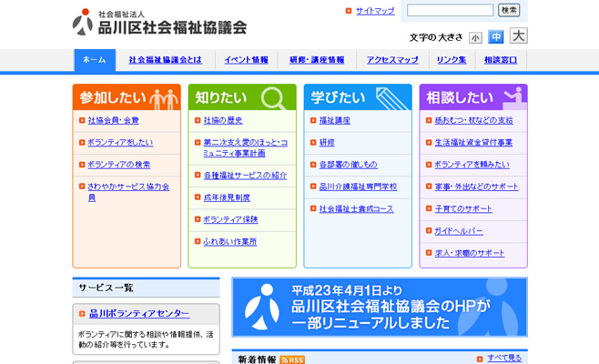599x364 pixels.
Task: Open 第二次支え愛のほっと・コミュニティ事業計画 link
Action: (x=246, y=147)
